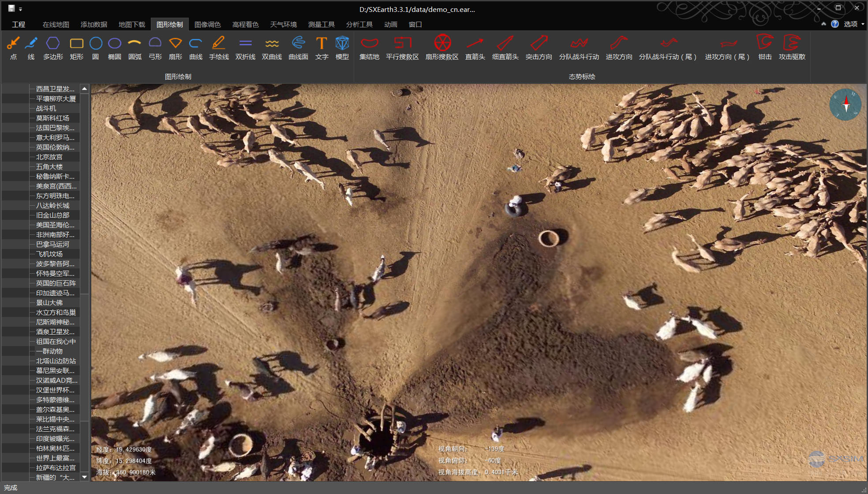Select the 扇形 sector tool
Image resolution: width=868 pixels, height=494 pixels.
176,48
